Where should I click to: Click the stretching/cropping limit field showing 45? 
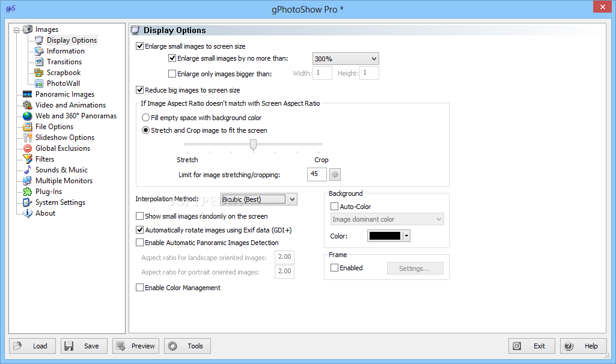317,174
